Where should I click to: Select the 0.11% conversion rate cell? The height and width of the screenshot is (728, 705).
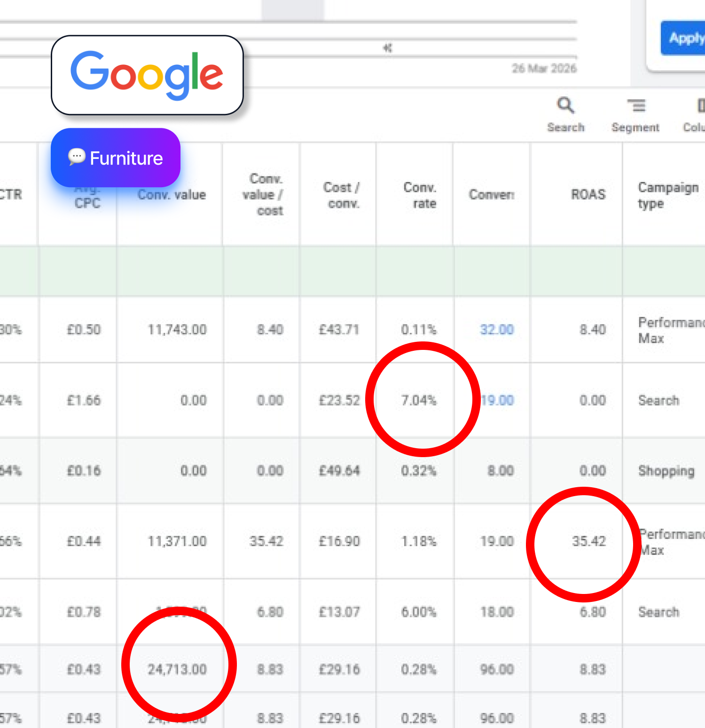point(419,330)
